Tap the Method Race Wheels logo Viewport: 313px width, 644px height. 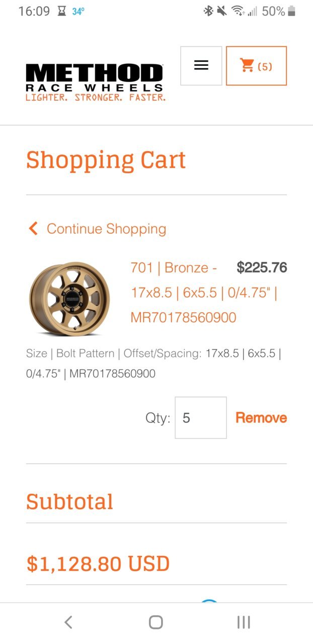click(x=95, y=83)
